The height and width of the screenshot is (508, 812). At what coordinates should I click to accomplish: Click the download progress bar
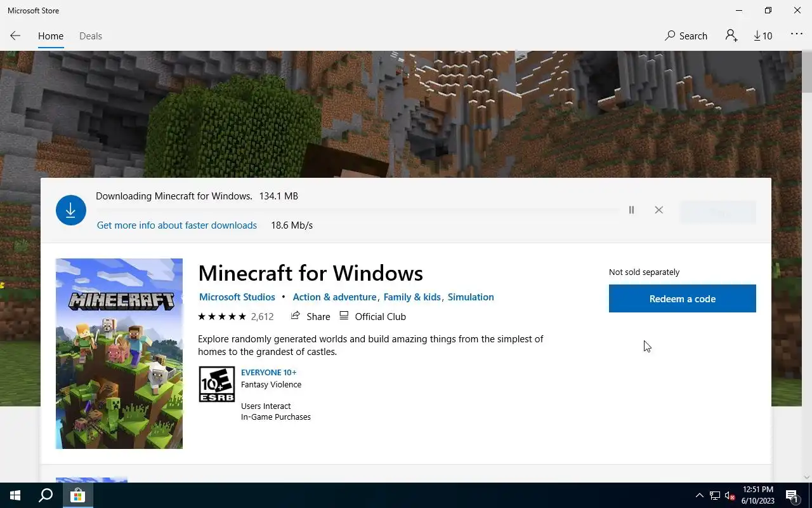[357, 210]
